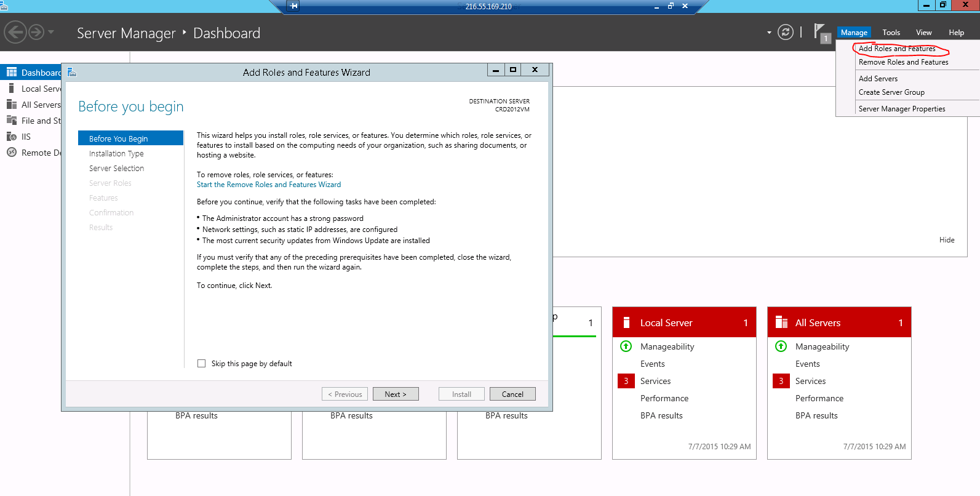Open Performance in Local Server tile
980x496 pixels.
[x=664, y=398]
